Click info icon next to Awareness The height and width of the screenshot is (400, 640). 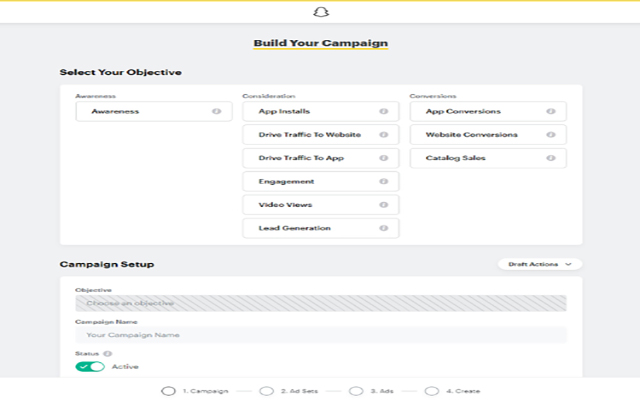pyautogui.click(x=216, y=112)
